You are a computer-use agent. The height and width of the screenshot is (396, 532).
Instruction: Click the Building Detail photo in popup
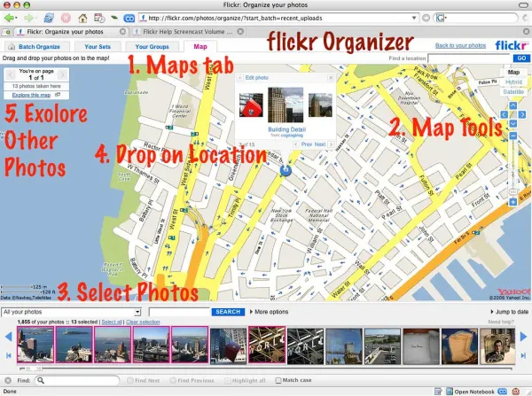pos(286,105)
